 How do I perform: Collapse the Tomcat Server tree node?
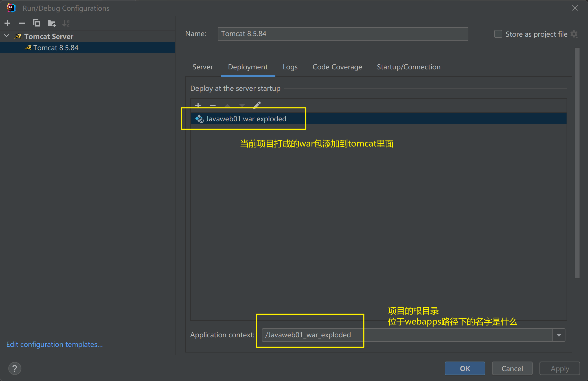coord(7,36)
